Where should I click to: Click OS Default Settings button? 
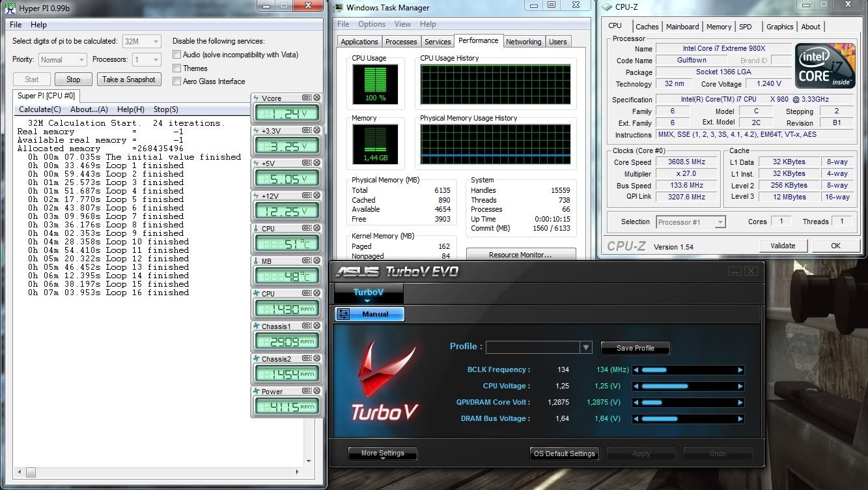point(564,454)
